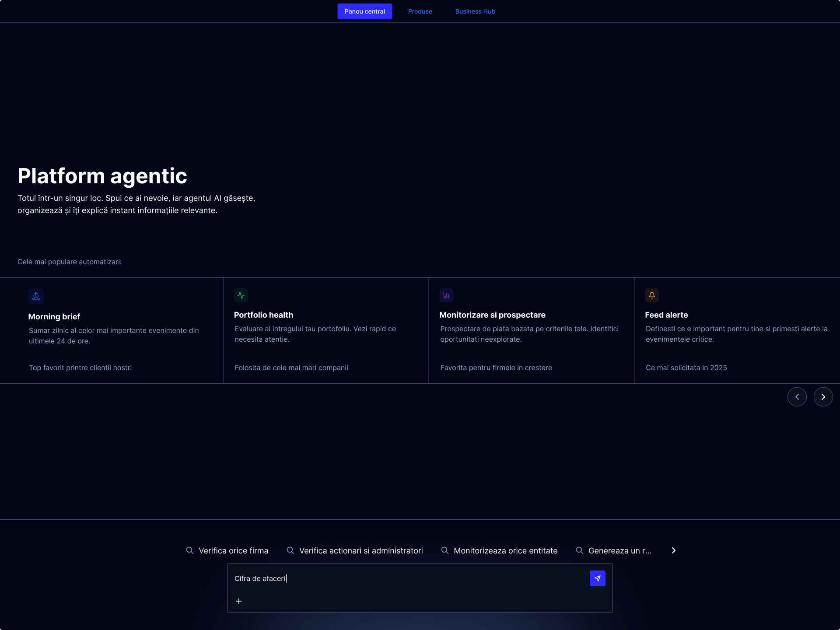Click the Feed alerte bell icon
840x630 pixels.
(652, 295)
